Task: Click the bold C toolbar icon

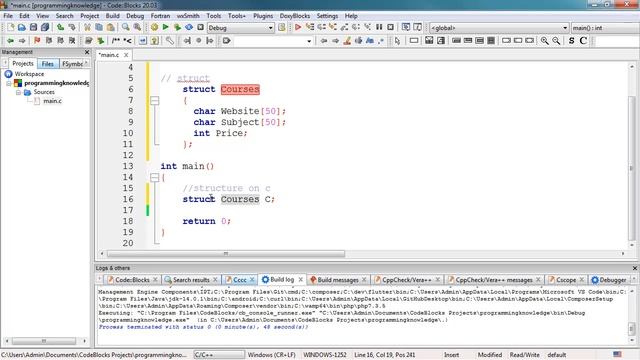Action: coord(583,40)
